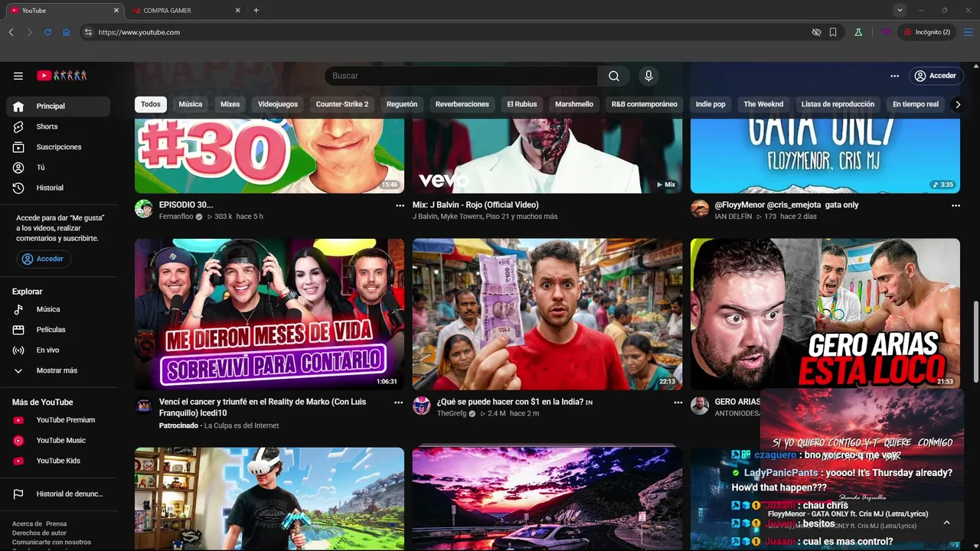Open more options for India $1 video
Image resolution: width=980 pixels, height=551 pixels.
(678, 402)
